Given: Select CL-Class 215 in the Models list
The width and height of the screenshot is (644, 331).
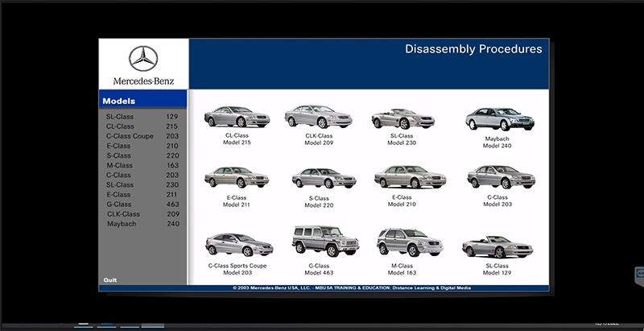Looking at the screenshot, I should (x=142, y=126).
